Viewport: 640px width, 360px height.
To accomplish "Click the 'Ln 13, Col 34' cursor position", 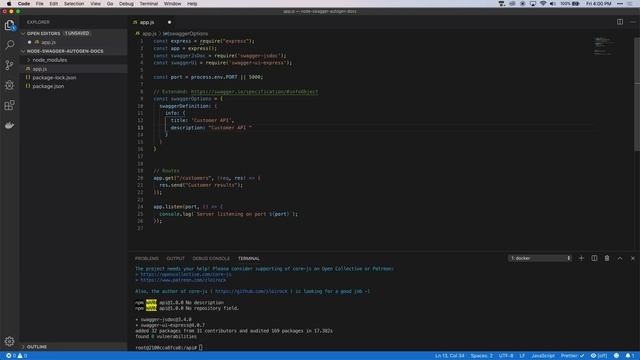I will coord(449,356).
